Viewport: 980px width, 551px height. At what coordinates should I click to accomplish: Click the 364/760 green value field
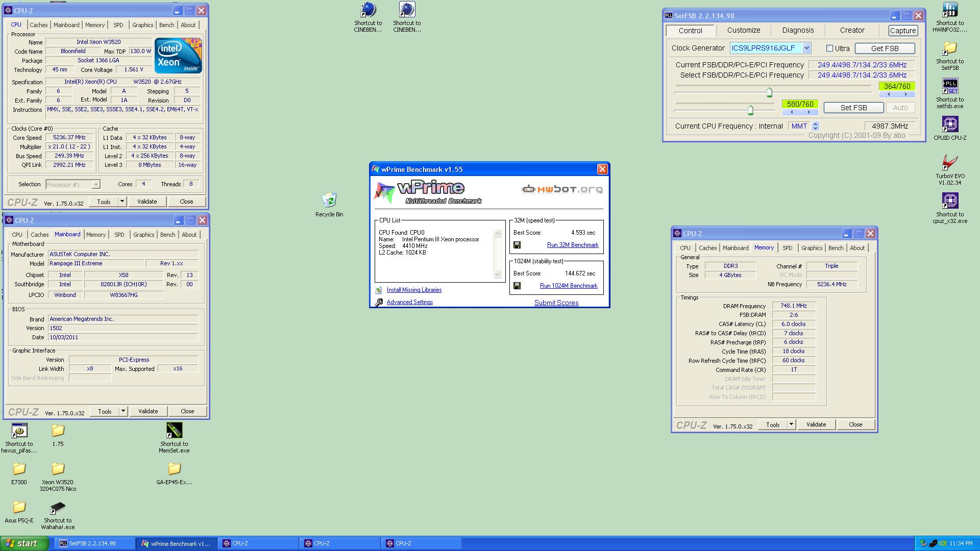point(897,86)
